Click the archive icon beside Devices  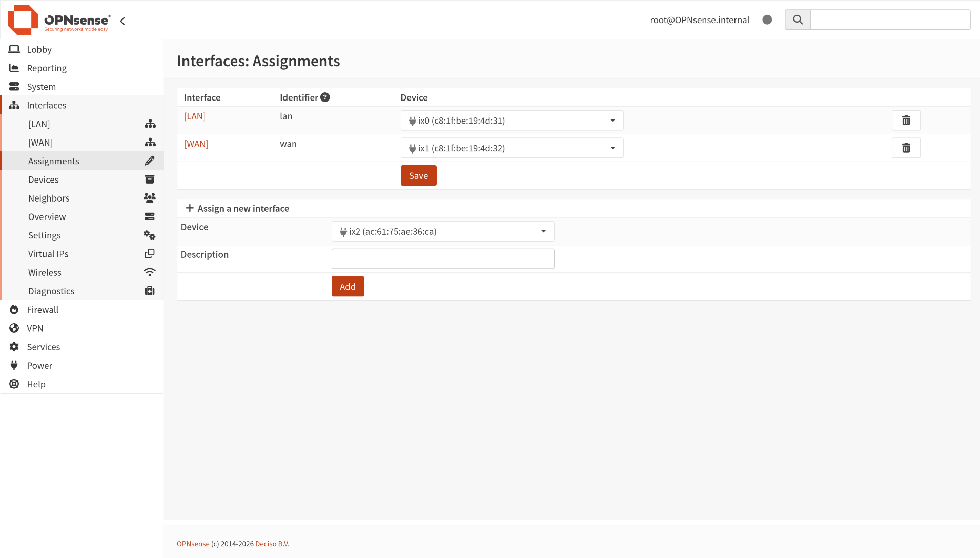(150, 180)
